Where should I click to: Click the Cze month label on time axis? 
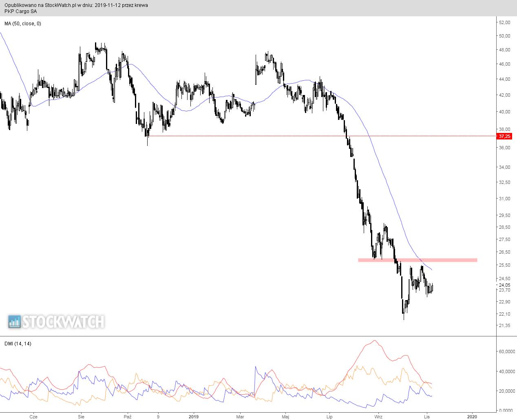coord(34,417)
